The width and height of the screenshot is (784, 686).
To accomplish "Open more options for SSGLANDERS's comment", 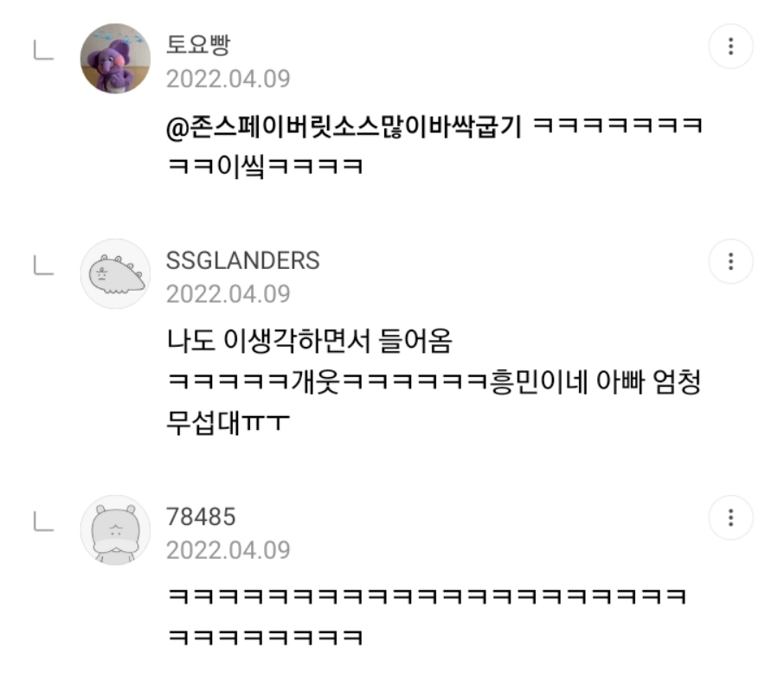I will pyautogui.click(x=730, y=261).
